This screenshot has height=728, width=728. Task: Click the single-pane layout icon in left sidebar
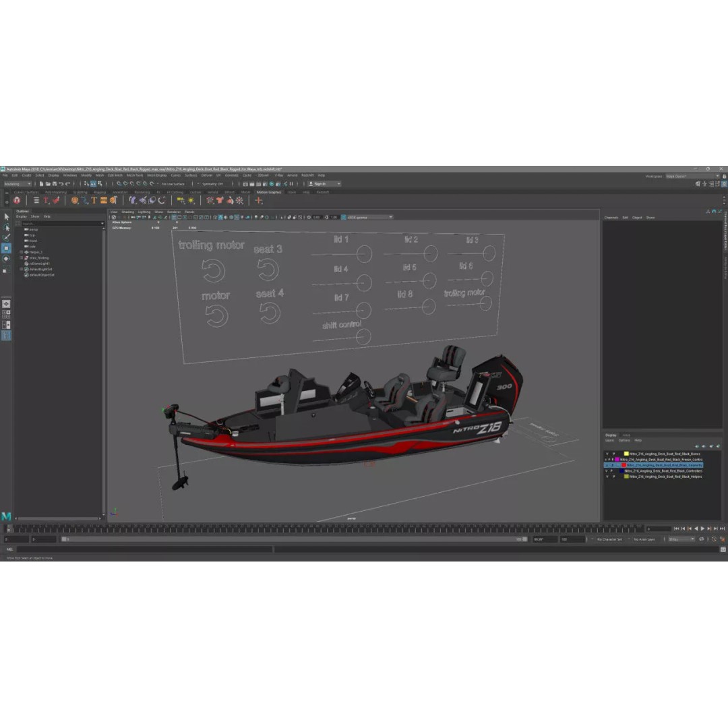pyautogui.click(x=6, y=303)
